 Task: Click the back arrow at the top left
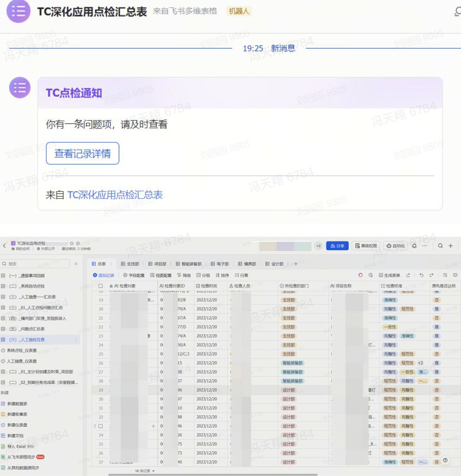coord(5,246)
